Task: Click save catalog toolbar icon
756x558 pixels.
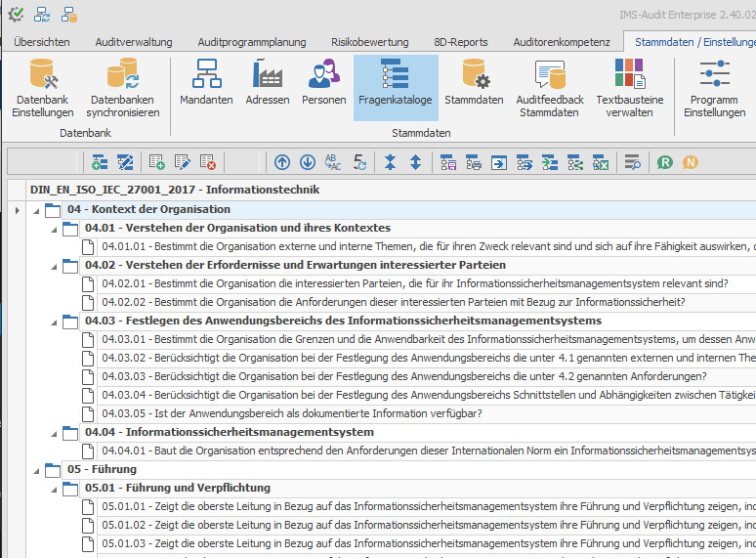Action: tap(448, 162)
